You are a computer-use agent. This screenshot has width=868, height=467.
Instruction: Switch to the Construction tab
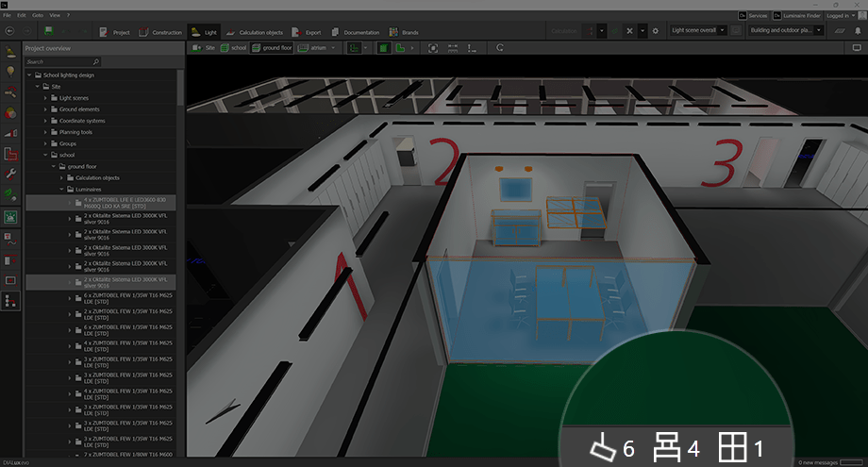point(161,32)
